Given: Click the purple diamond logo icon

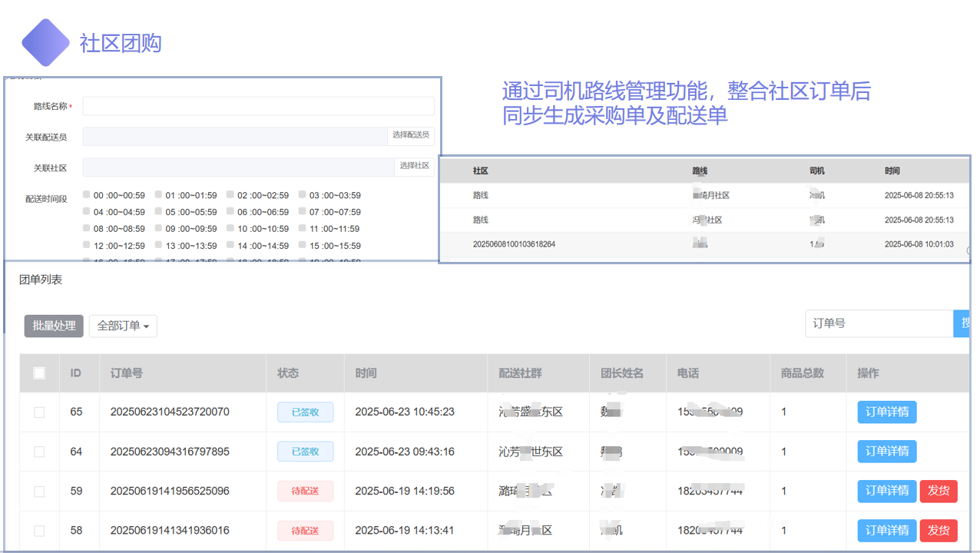Looking at the screenshot, I should [x=45, y=43].
